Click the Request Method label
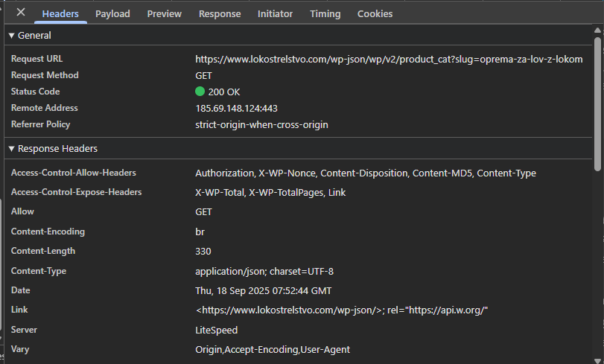Image resolution: width=604 pixels, height=364 pixels. pyautogui.click(x=45, y=75)
